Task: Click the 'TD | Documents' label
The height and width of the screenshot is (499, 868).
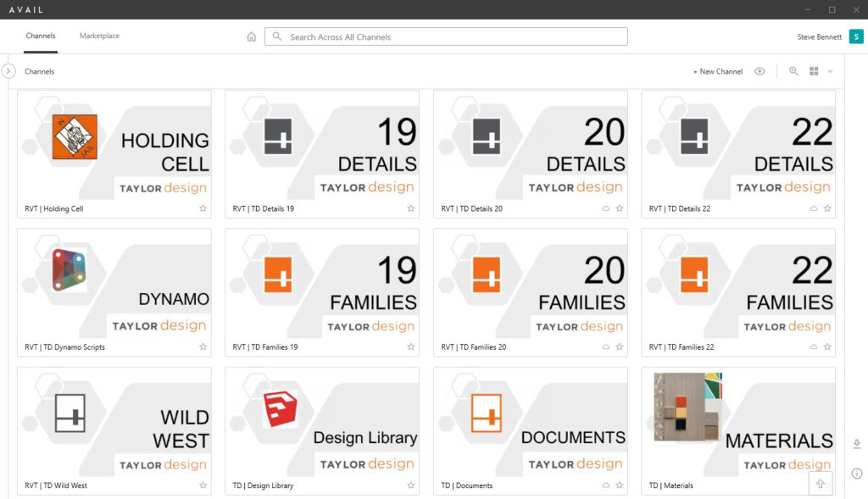Action: (467, 485)
